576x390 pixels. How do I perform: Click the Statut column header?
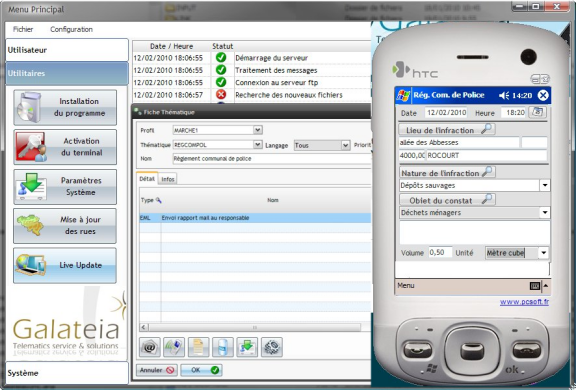[222, 46]
